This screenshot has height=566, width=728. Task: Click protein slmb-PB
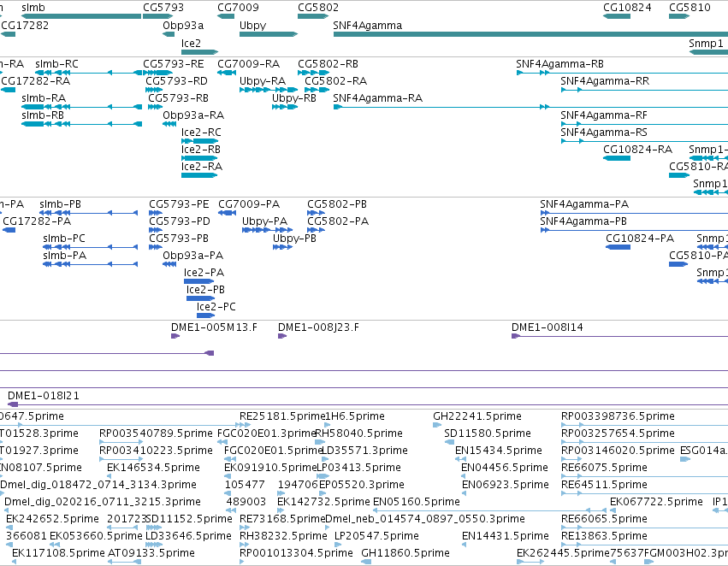(x=90, y=213)
